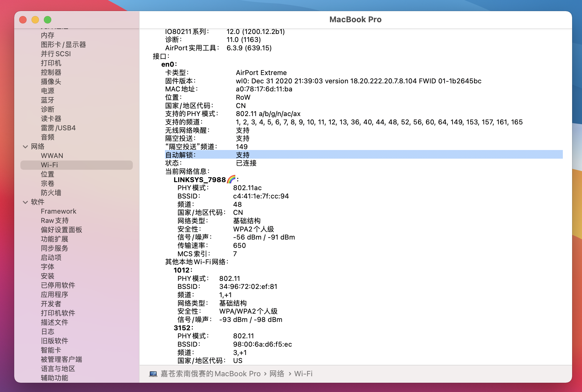Click 网络 in the bottom path bar

click(277, 374)
